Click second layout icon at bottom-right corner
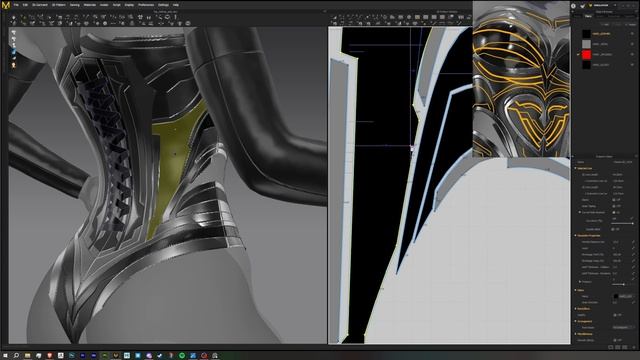Viewport: 640px width, 360px height. tap(618, 347)
